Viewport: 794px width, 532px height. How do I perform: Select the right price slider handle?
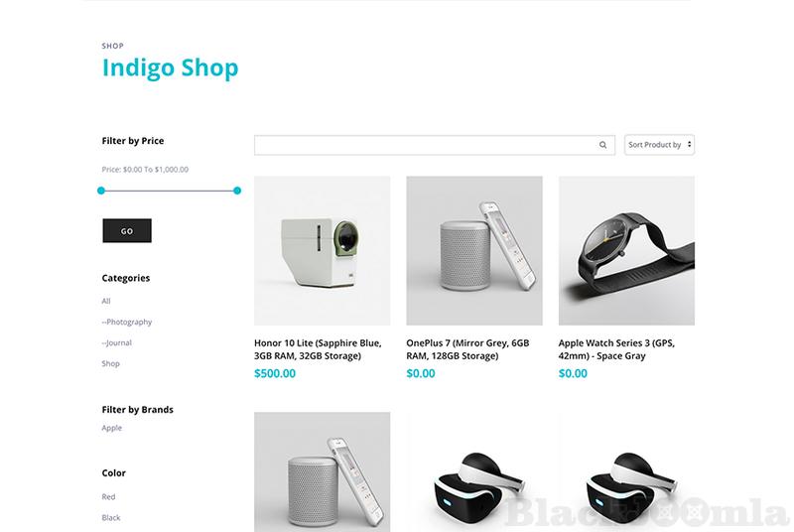click(237, 191)
